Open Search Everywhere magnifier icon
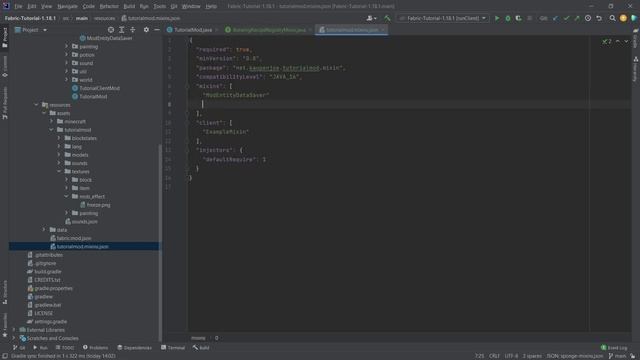 click(x=612, y=18)
